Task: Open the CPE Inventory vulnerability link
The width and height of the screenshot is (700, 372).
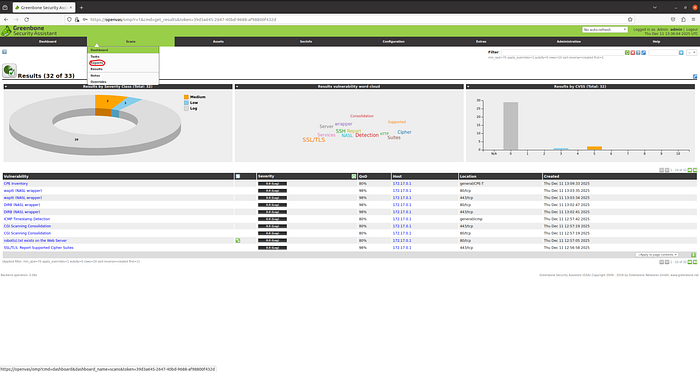Action: 16,184
